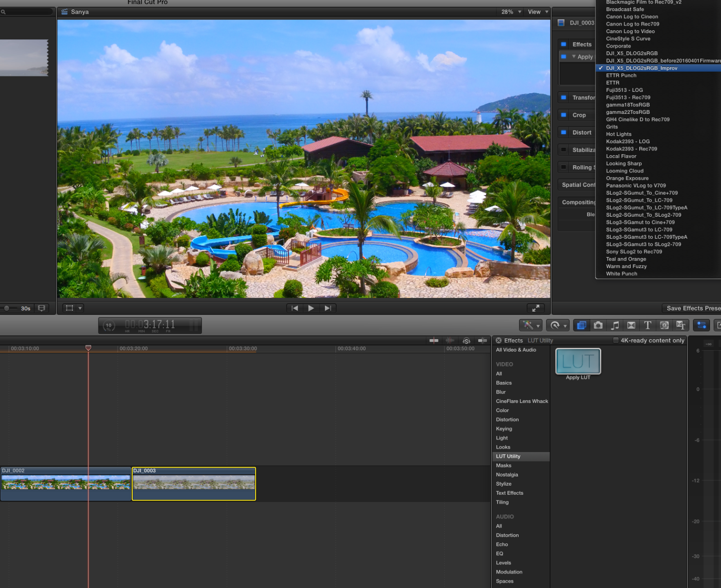Screen dimensions: 721x588
Task: Disable the Effects section checkbox
Action: [564, 44]
